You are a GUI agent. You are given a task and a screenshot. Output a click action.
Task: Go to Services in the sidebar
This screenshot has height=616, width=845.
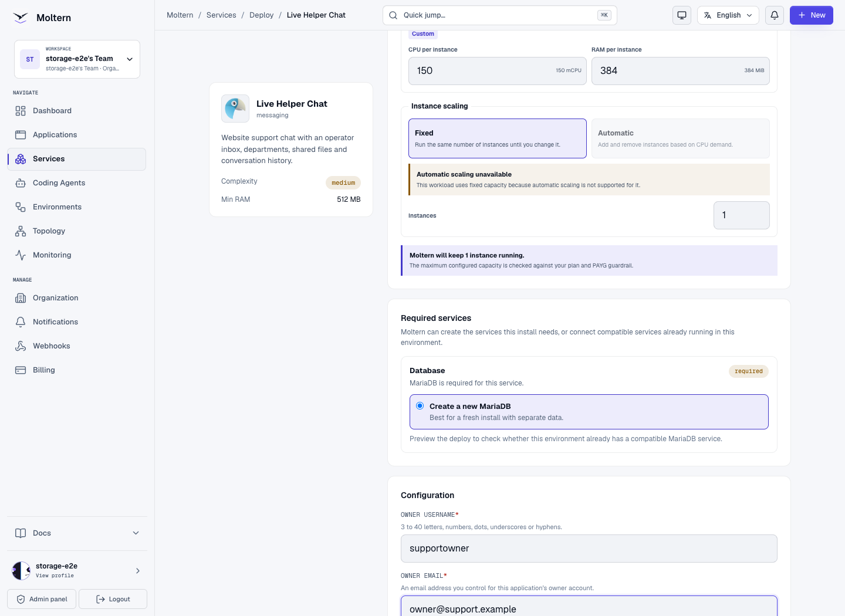(x=77, y=159)
